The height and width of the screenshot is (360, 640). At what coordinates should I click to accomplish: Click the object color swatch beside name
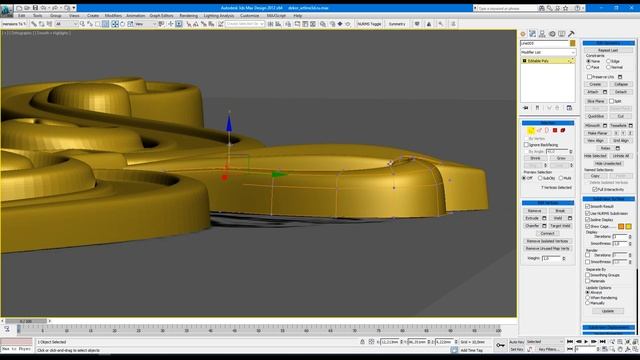point(573,43)
